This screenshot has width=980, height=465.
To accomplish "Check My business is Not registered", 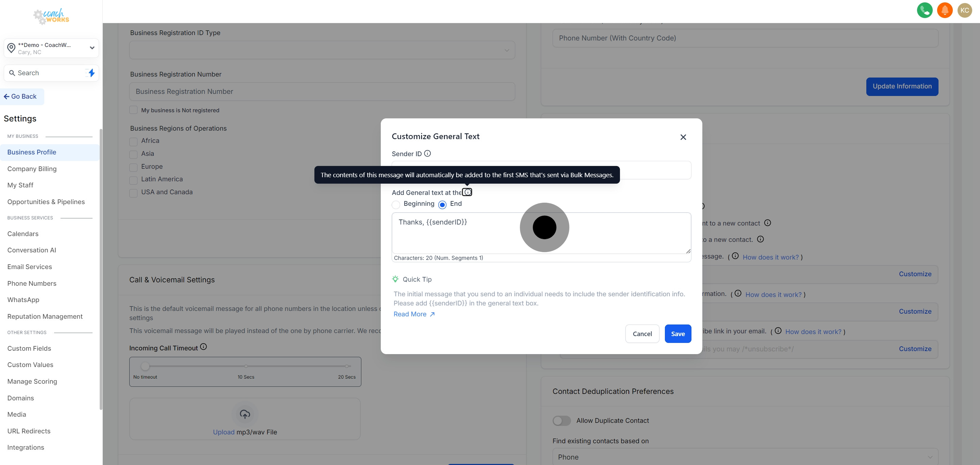I will click(133, 110).
